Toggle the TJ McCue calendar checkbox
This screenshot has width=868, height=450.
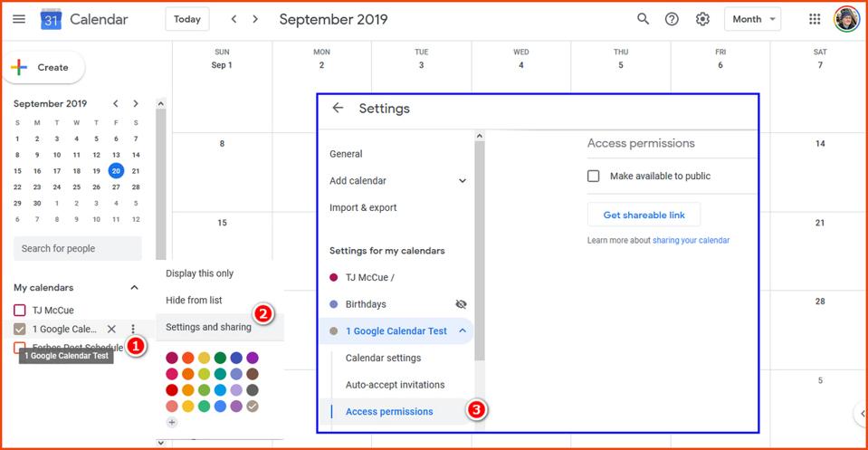pos(19,310)
